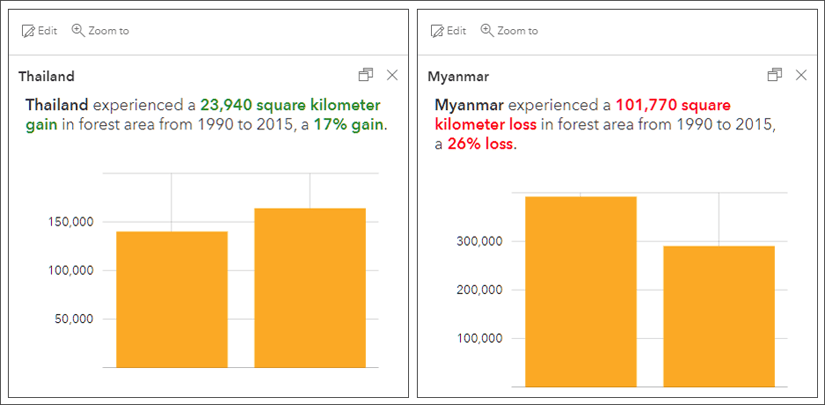The height and width of the screenshot is (405, 825).
Task: Click the Thailand popup title
Action: pyautogui.click(x=46, y=76)
